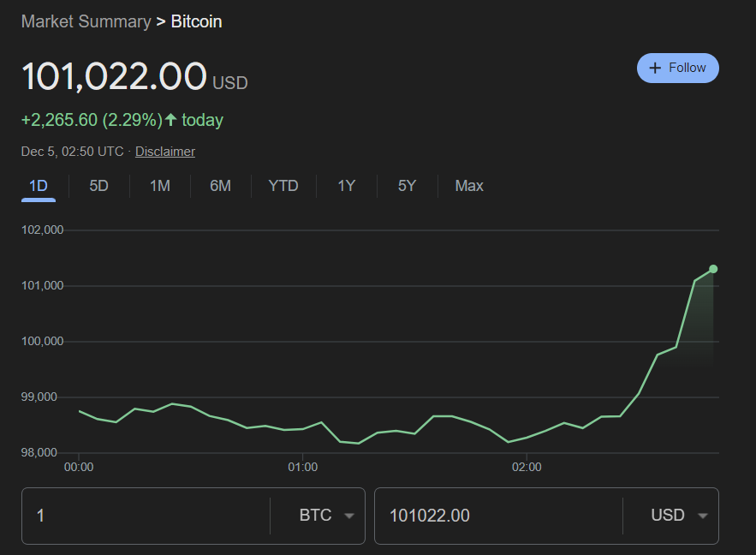Click the 101,000 y-axis label
This screenshot has height=555, width=756.
click(x=43, y=286)
